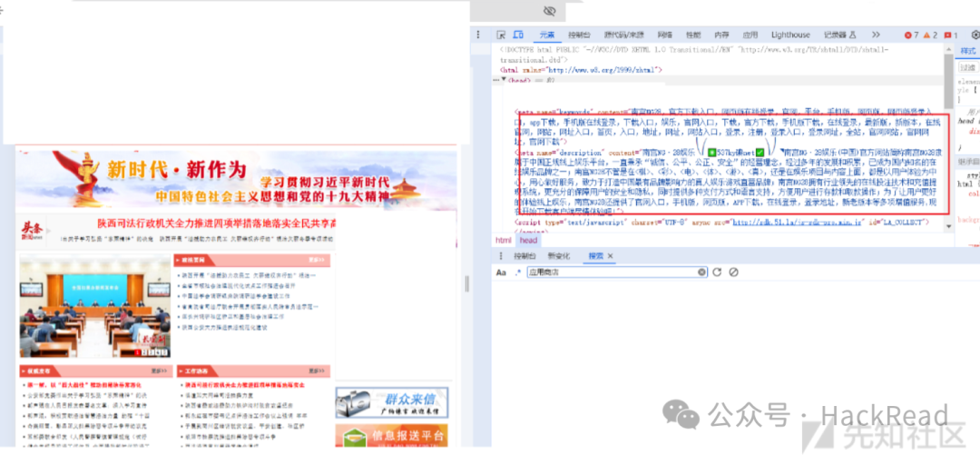This screenshot has width=980, height=455.
Task: Open the drawer three-dot menu
Action: coord(501,256)
